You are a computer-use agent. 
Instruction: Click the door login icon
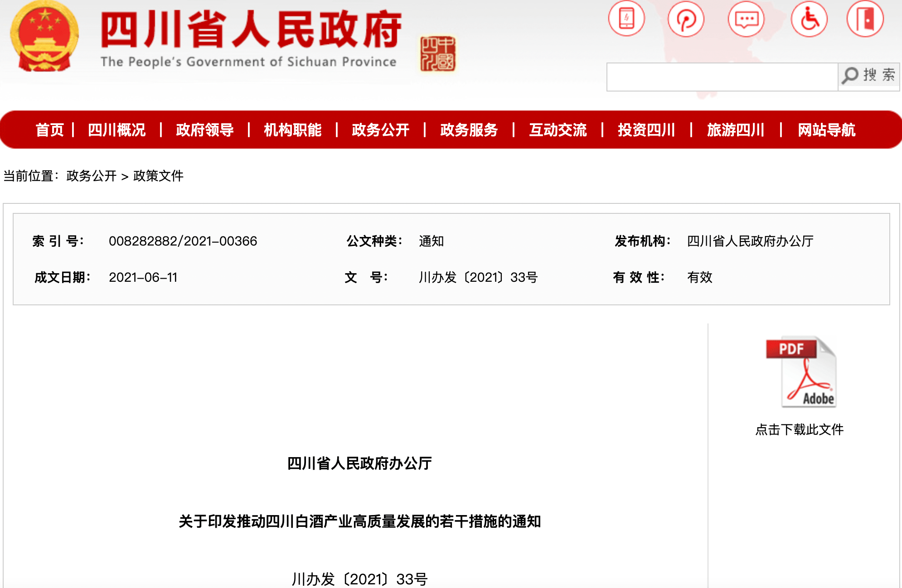click(865, 19)
